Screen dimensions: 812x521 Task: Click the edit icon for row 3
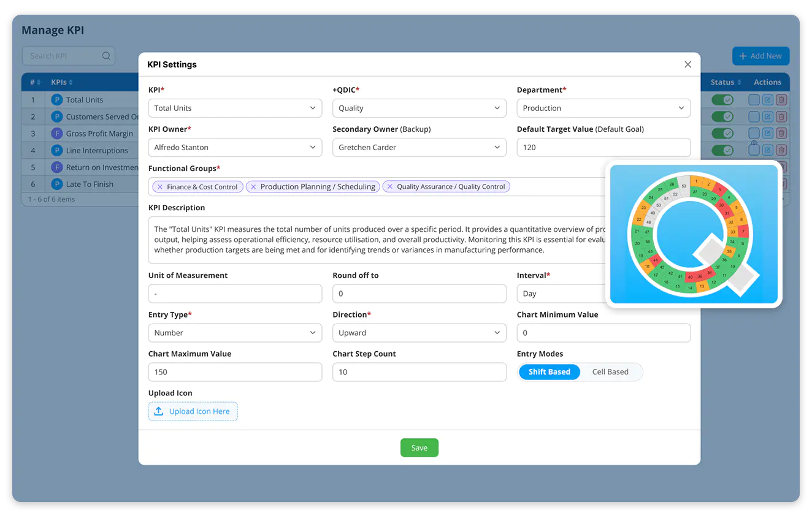pos(768,133)
